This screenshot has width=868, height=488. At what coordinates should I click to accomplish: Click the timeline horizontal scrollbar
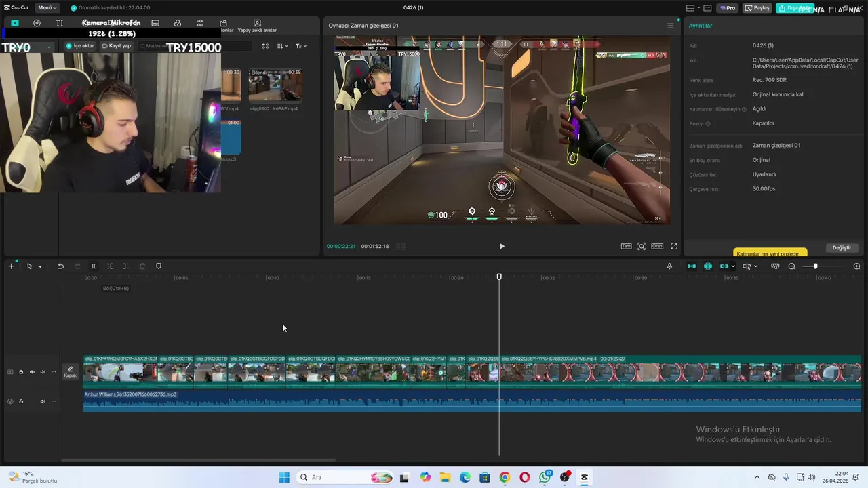(198, 460)
